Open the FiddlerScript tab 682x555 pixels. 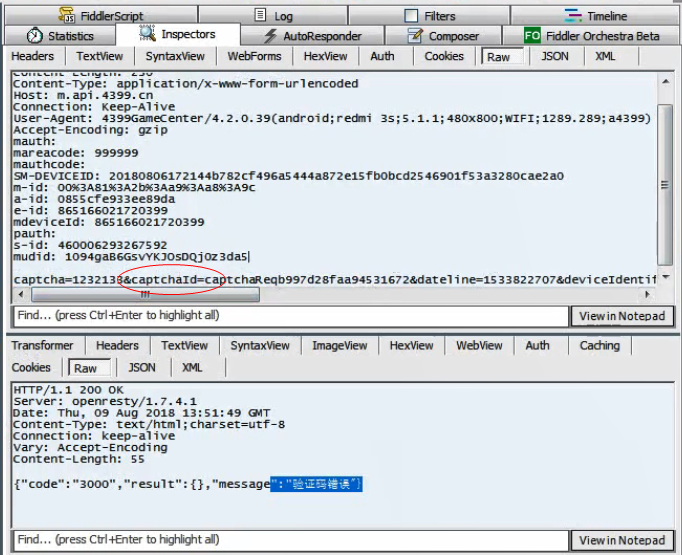[x=101, y=16]
